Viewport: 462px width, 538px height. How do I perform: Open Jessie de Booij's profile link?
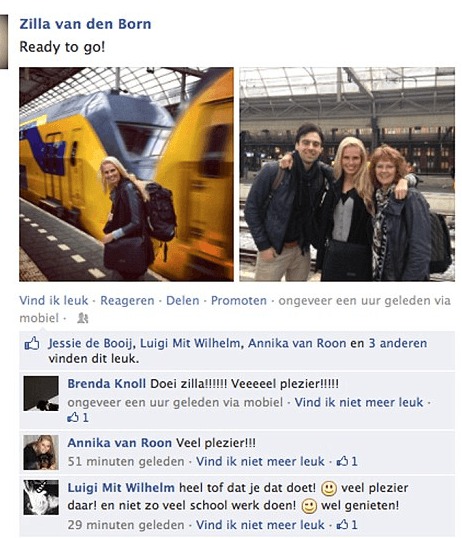coord(91,343)
